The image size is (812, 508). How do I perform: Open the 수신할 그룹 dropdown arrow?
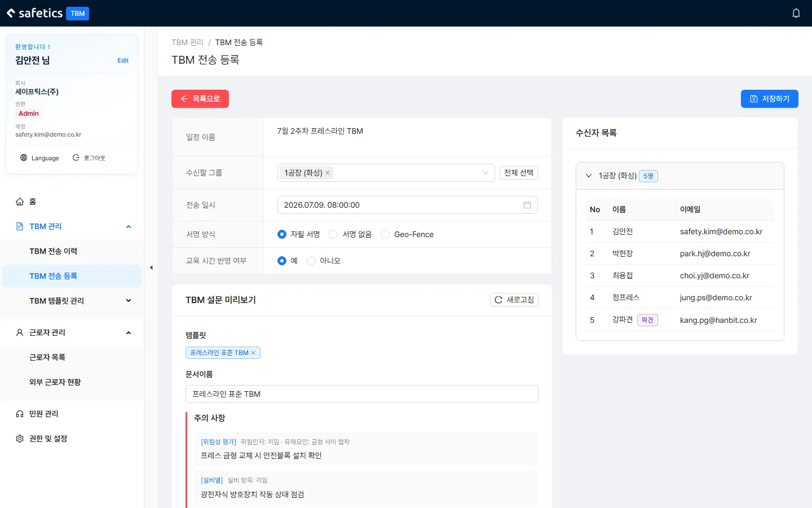pyautogui.click(x=486, y=173)
